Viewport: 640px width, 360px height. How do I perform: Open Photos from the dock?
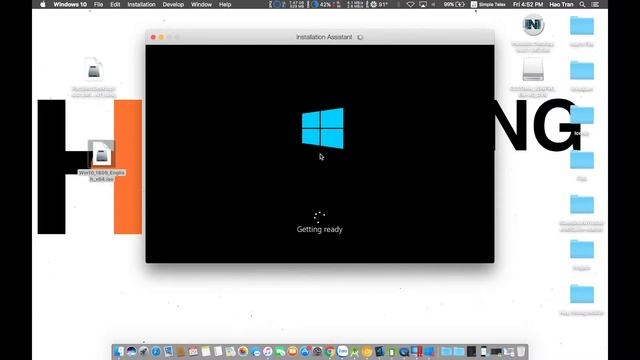[243, 351]
